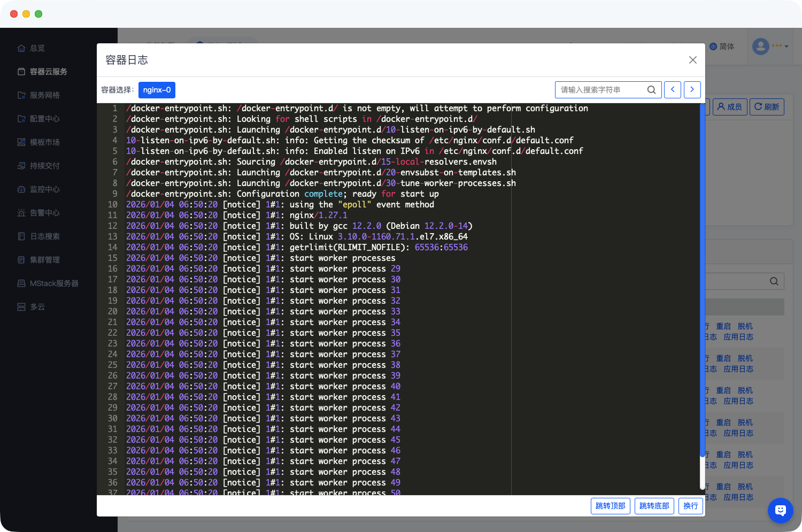Click the 跳转顶部 button

pos(610,506)
